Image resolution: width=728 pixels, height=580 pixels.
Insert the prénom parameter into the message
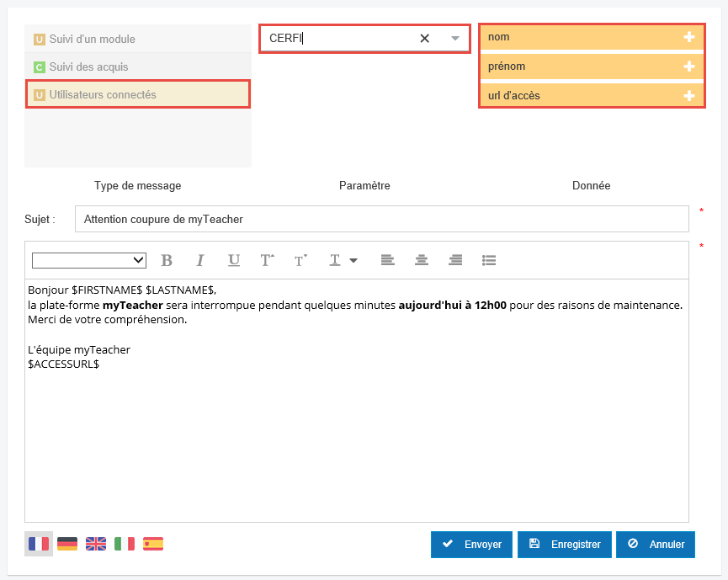point(689,66)
